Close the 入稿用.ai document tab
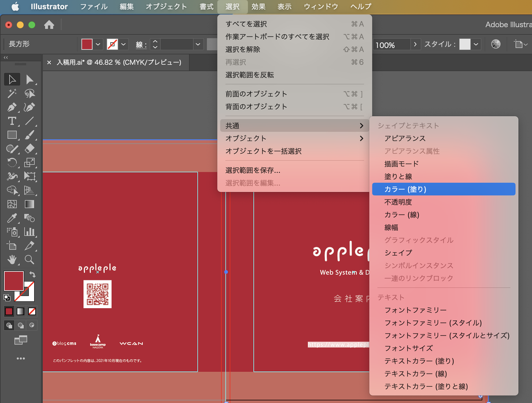Image resolution: width=532 pixels, height=403 pixels. [49, 62]
